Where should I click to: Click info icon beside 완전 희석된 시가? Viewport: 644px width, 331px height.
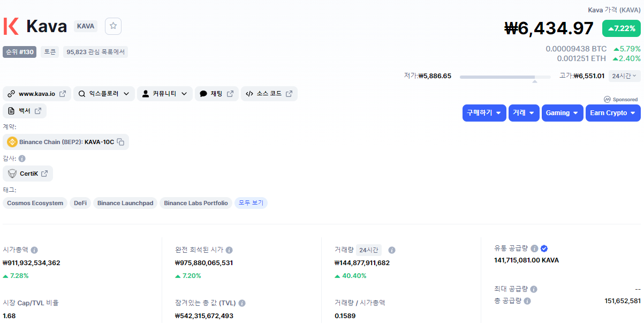click(x=229, y=250)
